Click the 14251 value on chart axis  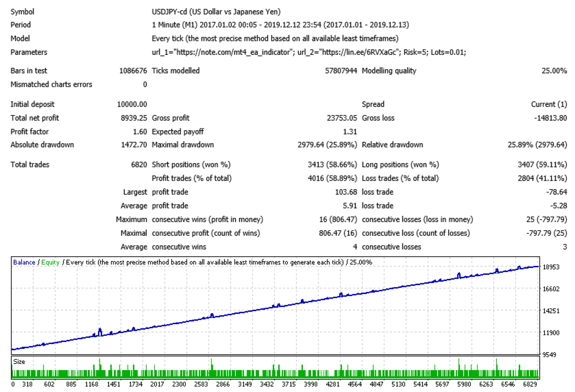click(551, 311)
